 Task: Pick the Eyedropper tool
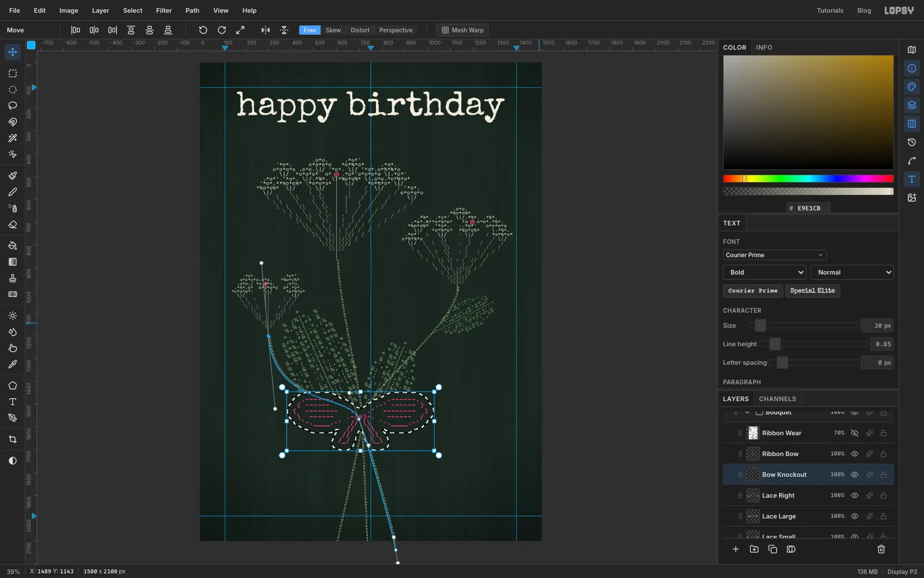point(12,365)
